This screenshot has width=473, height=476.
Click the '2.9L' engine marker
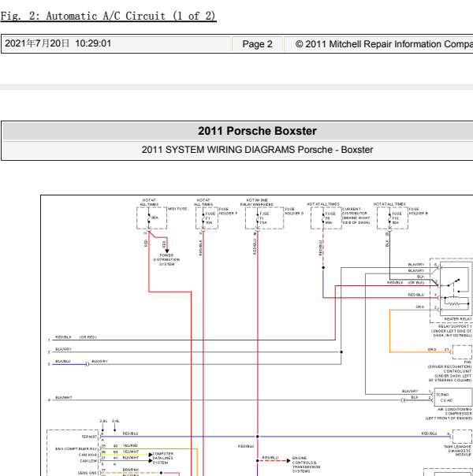(103, 421)
